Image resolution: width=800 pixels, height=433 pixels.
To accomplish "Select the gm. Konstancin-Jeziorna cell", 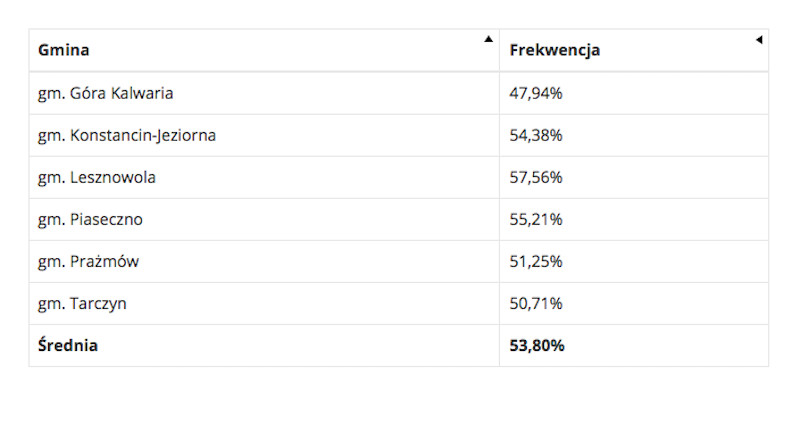I will 264,135.
